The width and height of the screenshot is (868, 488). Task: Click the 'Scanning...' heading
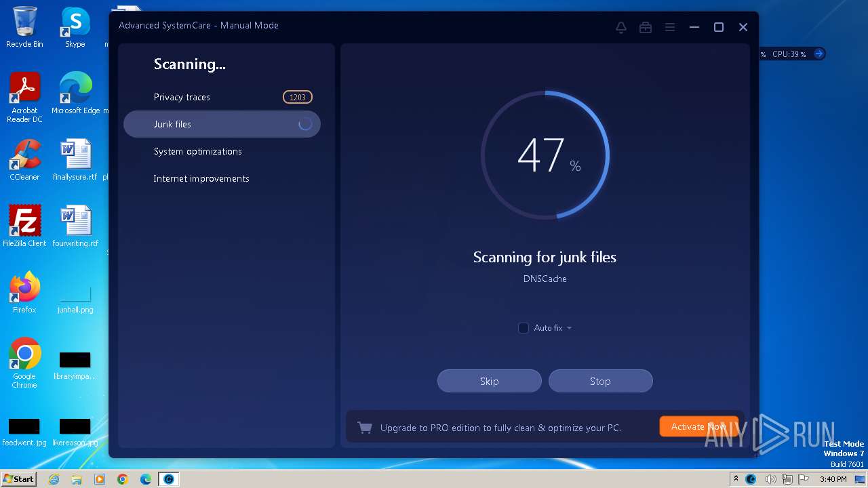point(190,64)
